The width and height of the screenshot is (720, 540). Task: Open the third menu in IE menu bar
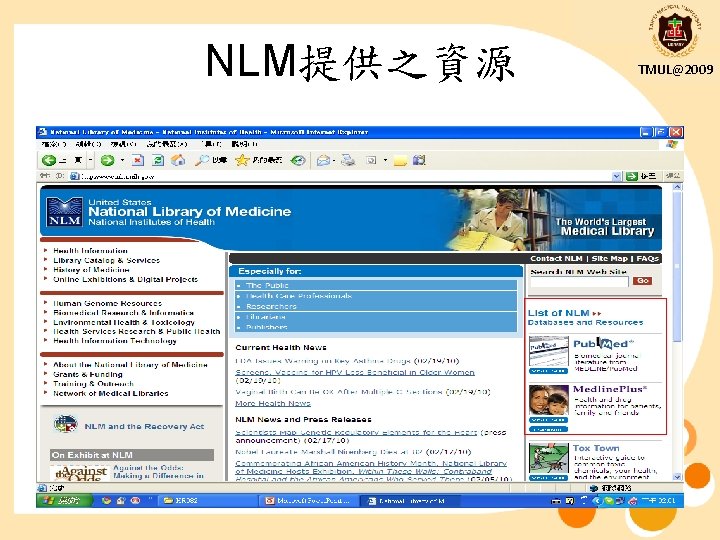(x=123, y=144)
